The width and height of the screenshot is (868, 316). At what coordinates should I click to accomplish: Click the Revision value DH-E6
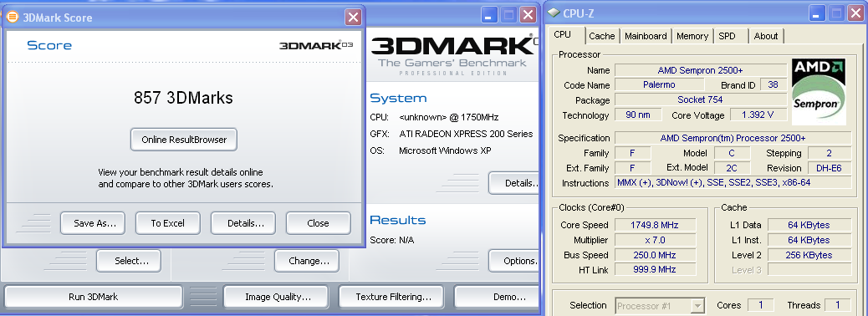click(830, 168)
